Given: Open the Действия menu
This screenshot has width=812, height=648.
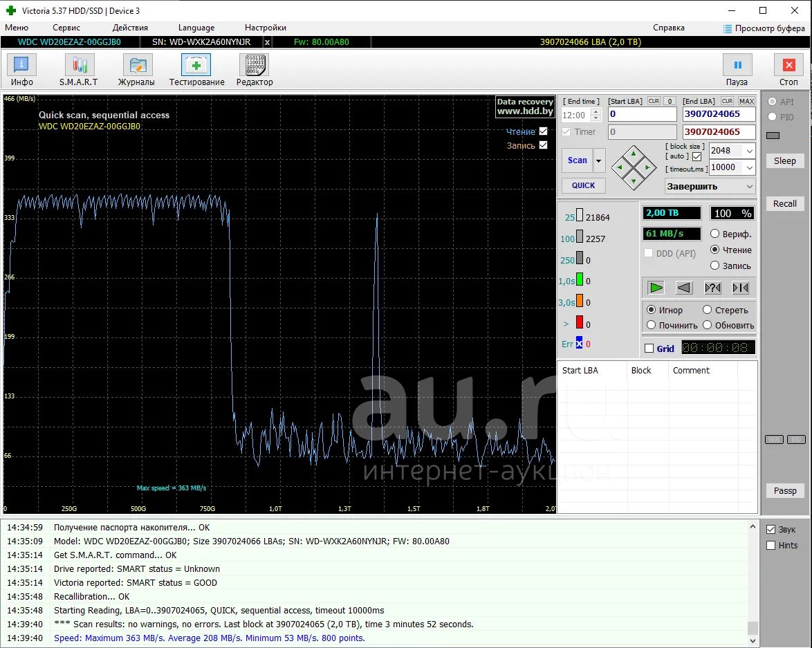Looking at the screenshot, I should point(130,28).
